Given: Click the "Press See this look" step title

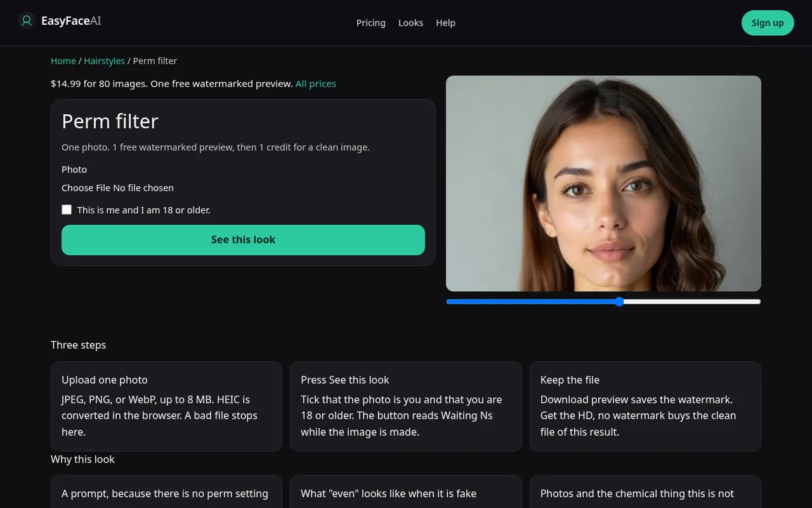Looking at the screenshot, I should click(x=345, y=380).
